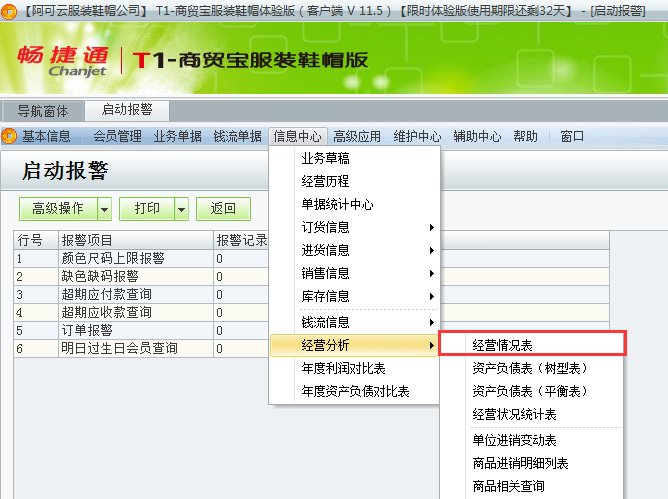Select 经营历程 menu entry
This screenshot has height=499, width=668.
click(354, 182)
